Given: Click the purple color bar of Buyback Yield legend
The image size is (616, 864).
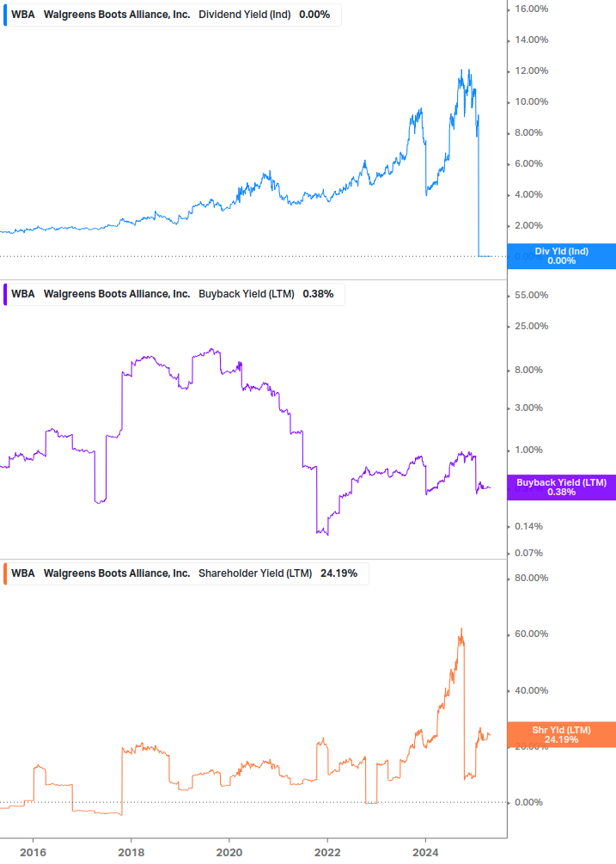Looking at the screenshot, I should point(5,294).
